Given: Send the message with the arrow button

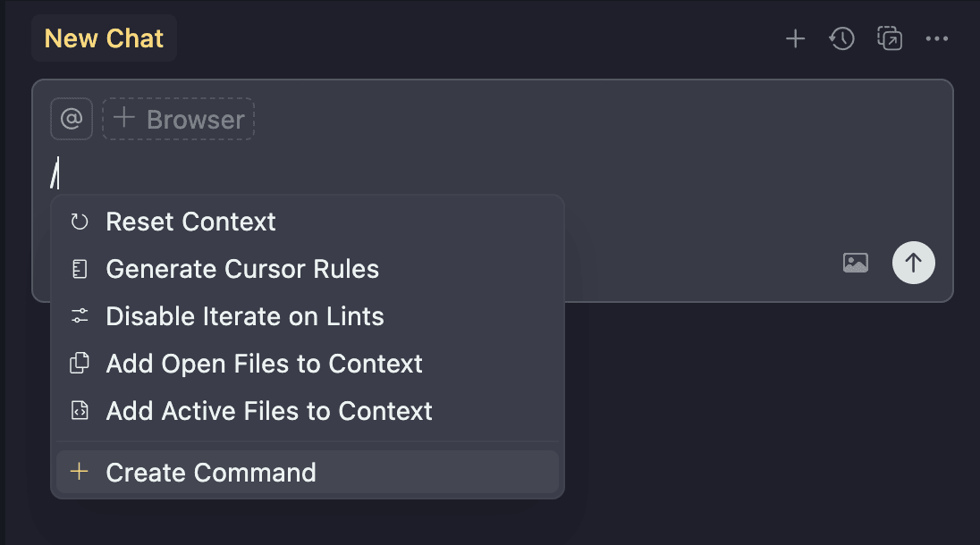Looking at the screenshot, I should point(913,262).
